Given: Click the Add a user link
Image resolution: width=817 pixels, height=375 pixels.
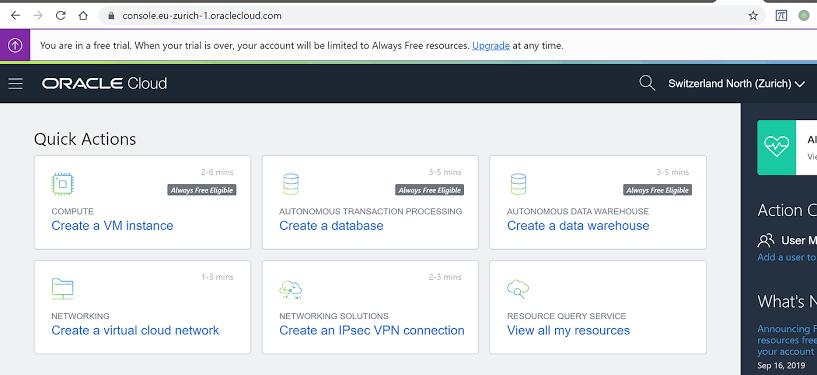Looking at the screenshot, I should (x=787, y=257).
